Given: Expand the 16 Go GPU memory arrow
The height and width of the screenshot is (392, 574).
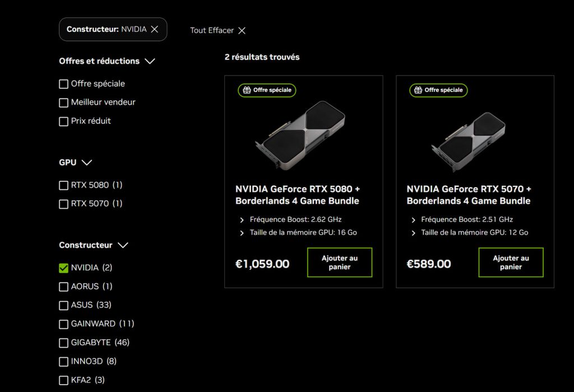Looking at the screenshot, I should point(242,233).
